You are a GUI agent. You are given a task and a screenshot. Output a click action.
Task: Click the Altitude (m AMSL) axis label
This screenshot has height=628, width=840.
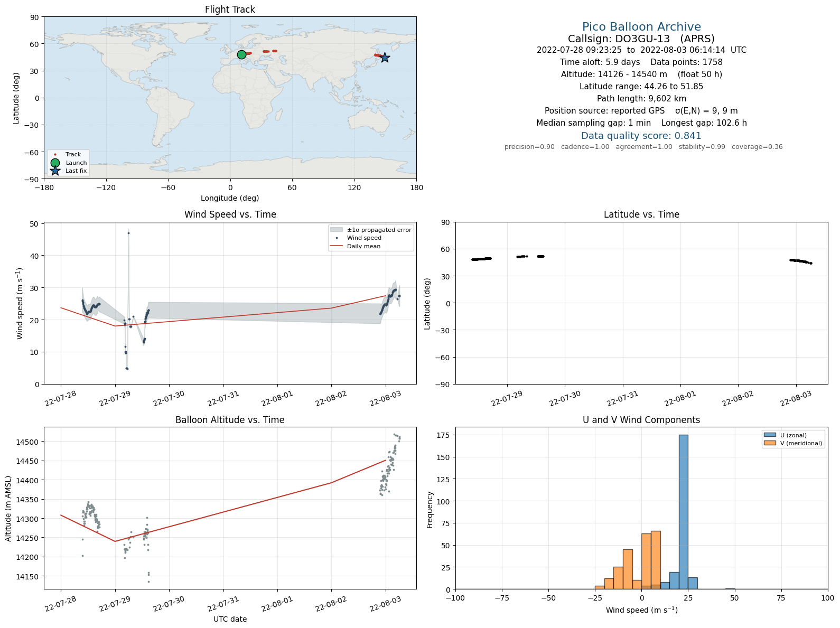click(8, 508)
